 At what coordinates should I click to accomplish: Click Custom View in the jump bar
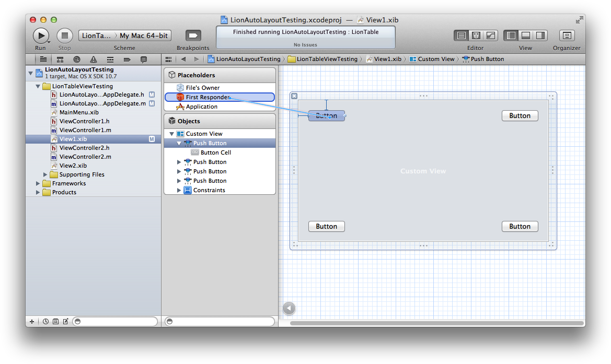click(x=432, y=59)
